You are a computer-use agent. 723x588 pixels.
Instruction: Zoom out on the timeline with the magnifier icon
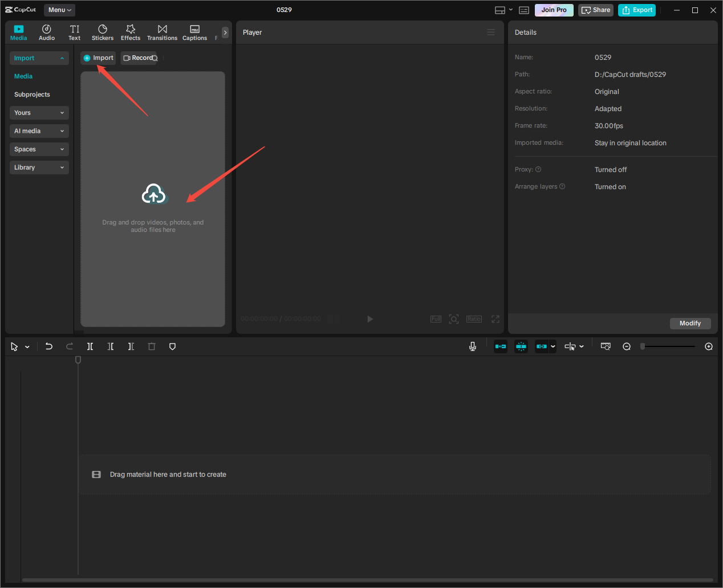[x=627, y=346]
